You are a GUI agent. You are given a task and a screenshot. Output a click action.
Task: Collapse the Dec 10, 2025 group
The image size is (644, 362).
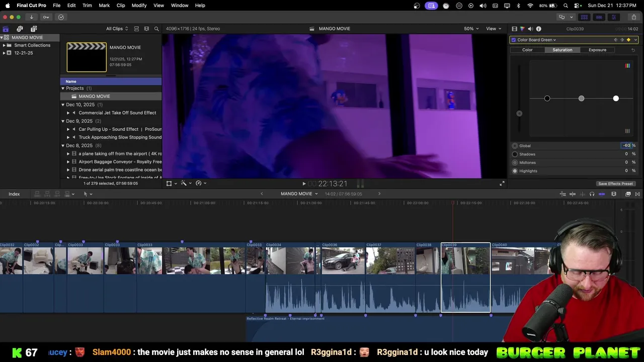(63, 105)
